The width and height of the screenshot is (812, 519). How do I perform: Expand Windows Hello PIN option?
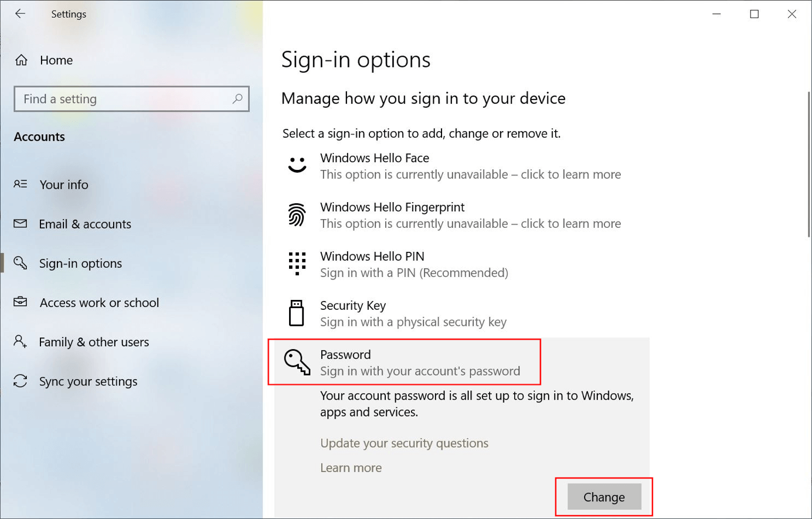462,264
